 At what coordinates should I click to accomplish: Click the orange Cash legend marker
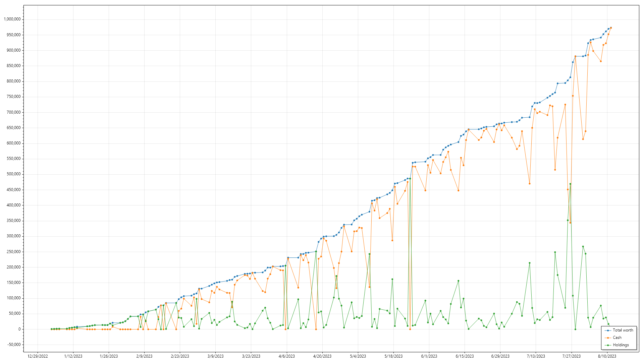point(608,338)
